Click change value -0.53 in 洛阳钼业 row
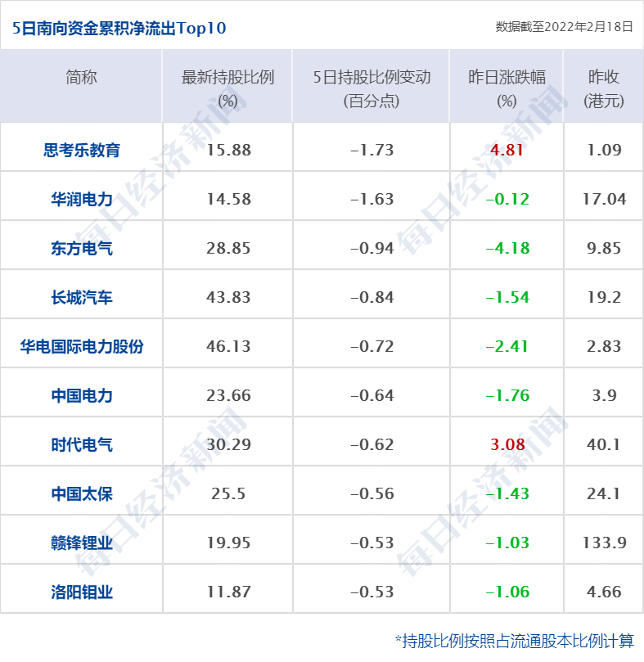The image size is (644, 662). pyautogui.click(x=372, y=592)
